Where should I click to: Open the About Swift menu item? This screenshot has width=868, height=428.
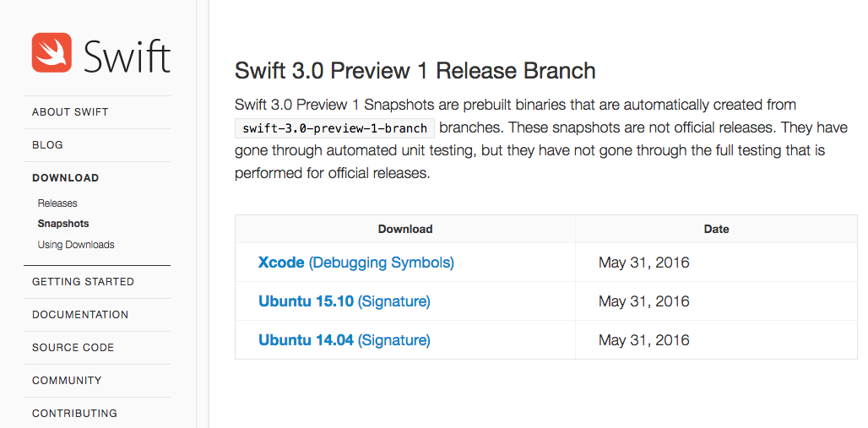click(70, 112)
